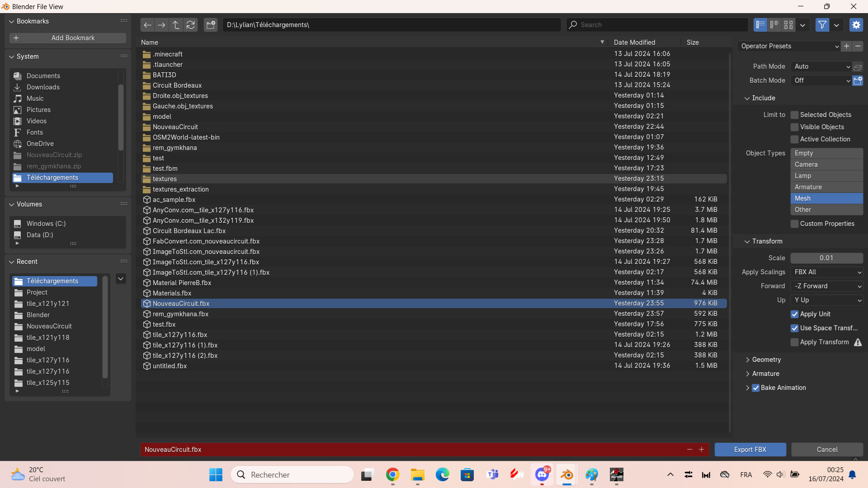Screen dimensions: 868x488
Task: Click Add Bookmark button
Action: (x=68, y=38)
